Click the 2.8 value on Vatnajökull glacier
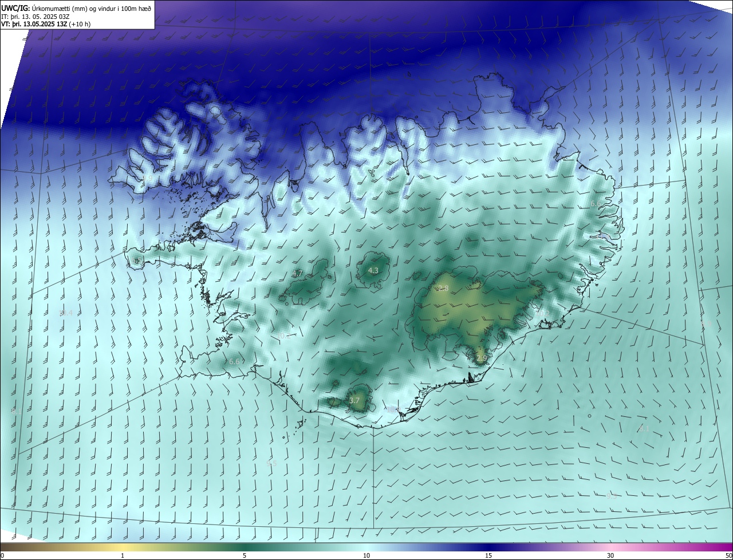This screenshot has width=733, height=560. pos(443,288)
